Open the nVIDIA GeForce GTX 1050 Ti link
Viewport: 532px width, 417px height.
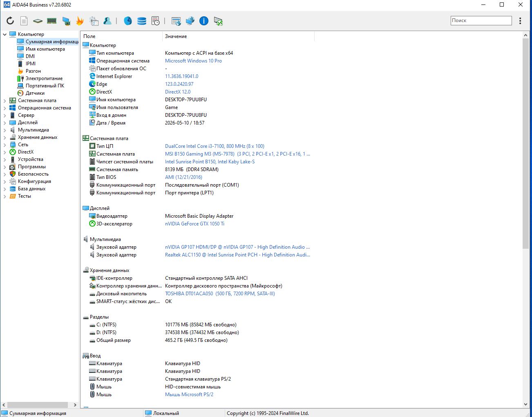pos(194,224)
